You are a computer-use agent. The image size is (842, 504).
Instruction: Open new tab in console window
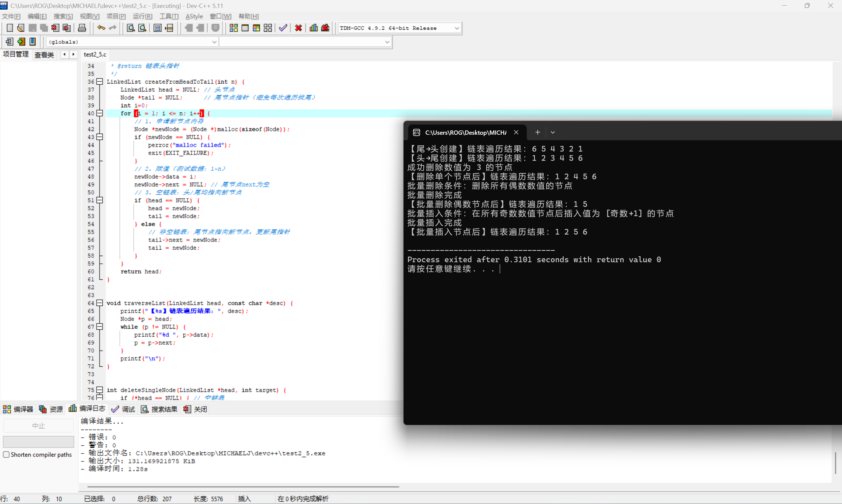click(x=537, y=132)
